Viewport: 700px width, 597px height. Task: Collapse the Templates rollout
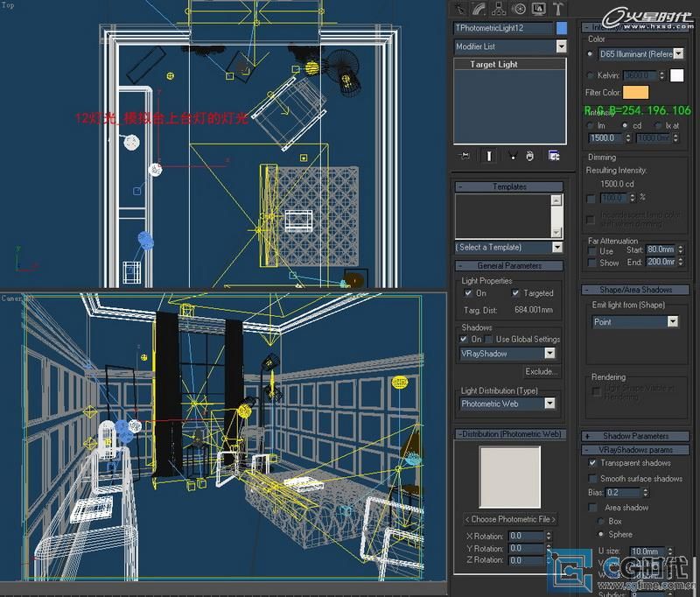tap(509, 186)
